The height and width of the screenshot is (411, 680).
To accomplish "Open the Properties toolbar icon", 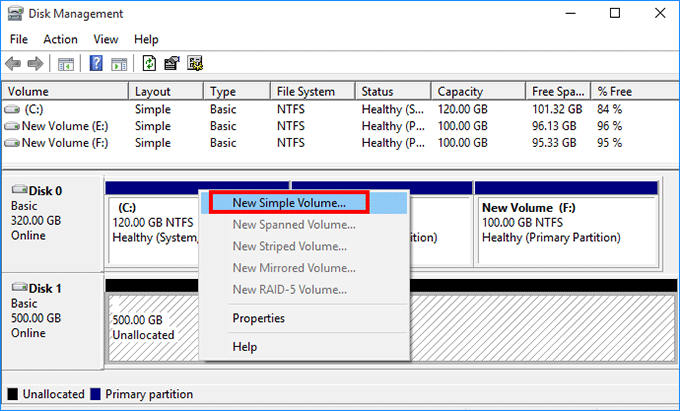I will [x=172, y=63].
